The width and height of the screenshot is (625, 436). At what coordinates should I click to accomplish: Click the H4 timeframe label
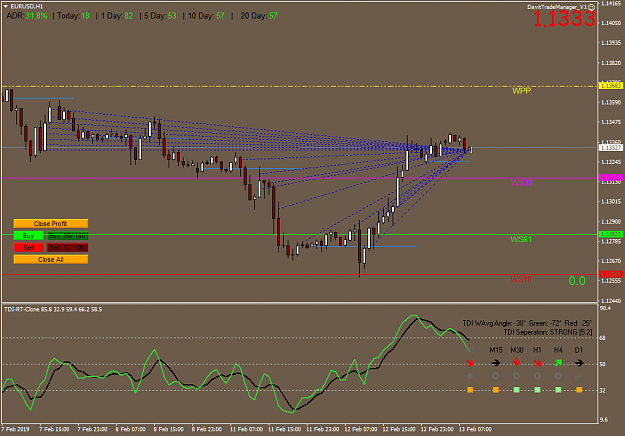tap(558, 350)
